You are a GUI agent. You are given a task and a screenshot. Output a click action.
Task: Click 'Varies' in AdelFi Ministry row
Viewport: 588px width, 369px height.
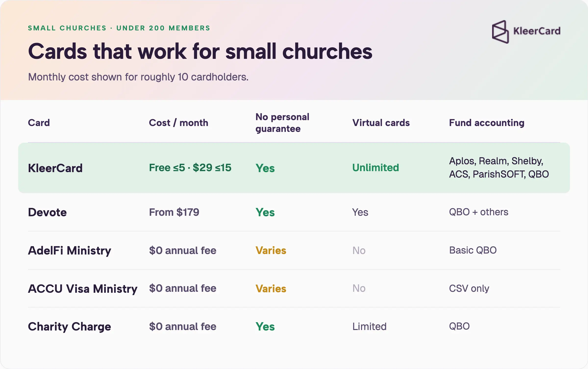(271, 251)
